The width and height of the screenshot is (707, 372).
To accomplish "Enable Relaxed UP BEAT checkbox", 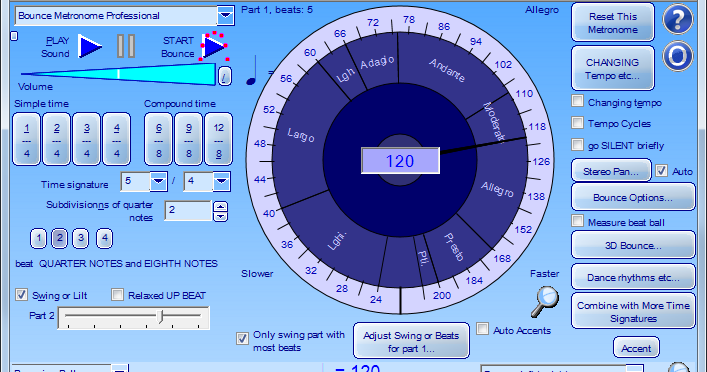I will tap(117, 295).
